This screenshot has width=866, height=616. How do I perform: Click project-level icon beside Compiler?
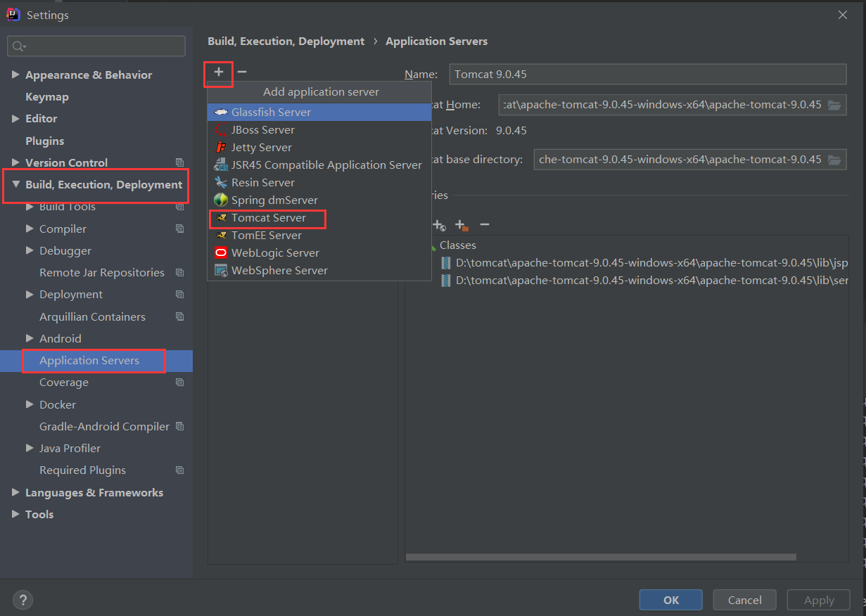pos(179,229)
